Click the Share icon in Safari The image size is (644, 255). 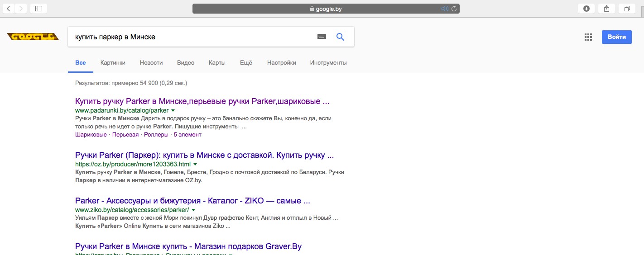point(606,8)
